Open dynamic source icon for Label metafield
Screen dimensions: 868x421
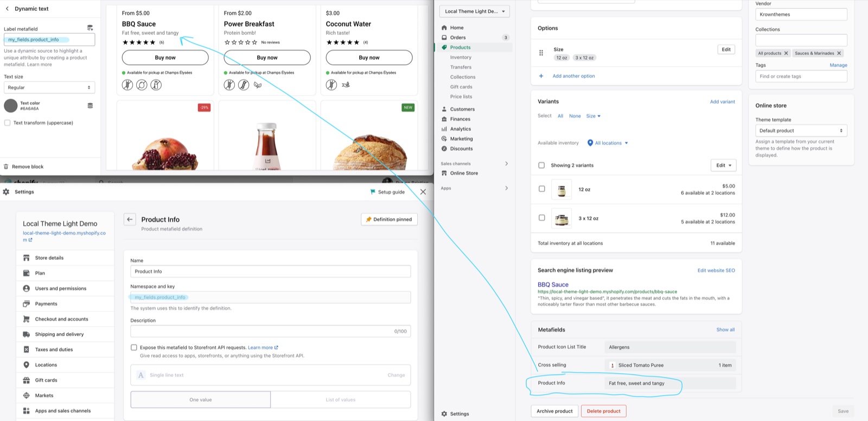(x=90, y=28)
